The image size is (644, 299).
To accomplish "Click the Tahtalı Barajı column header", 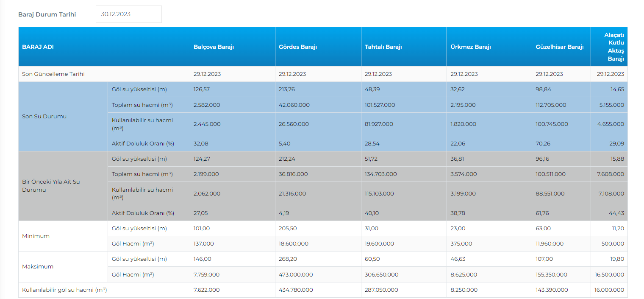I will (x=383, y=47).
